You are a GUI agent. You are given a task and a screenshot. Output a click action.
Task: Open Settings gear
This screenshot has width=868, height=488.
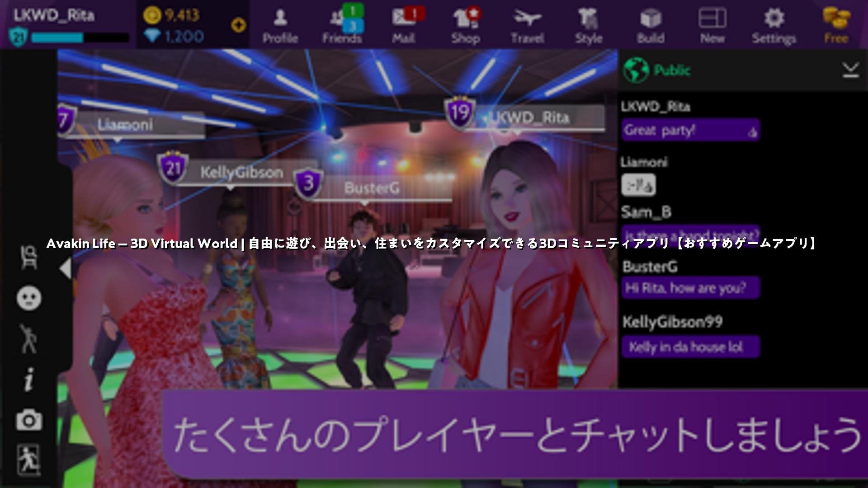pyautogui.click(x=774, y=26)
